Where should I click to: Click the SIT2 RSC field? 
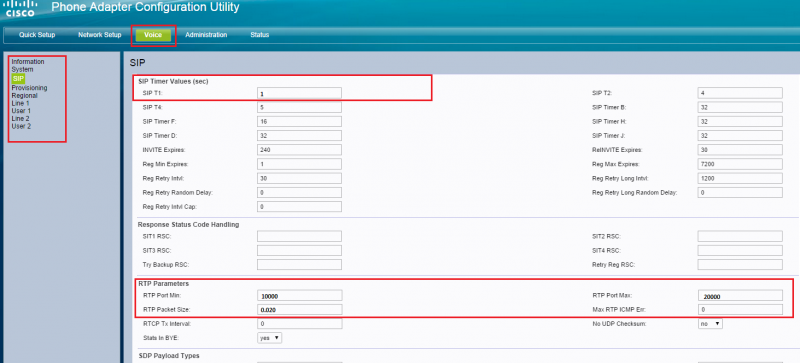[740, 236]
